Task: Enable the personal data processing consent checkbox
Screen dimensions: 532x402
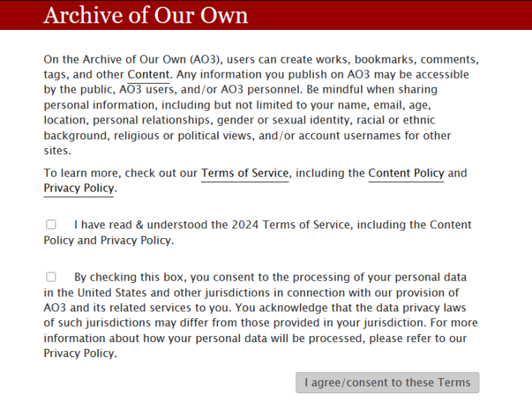Action: 51,277
